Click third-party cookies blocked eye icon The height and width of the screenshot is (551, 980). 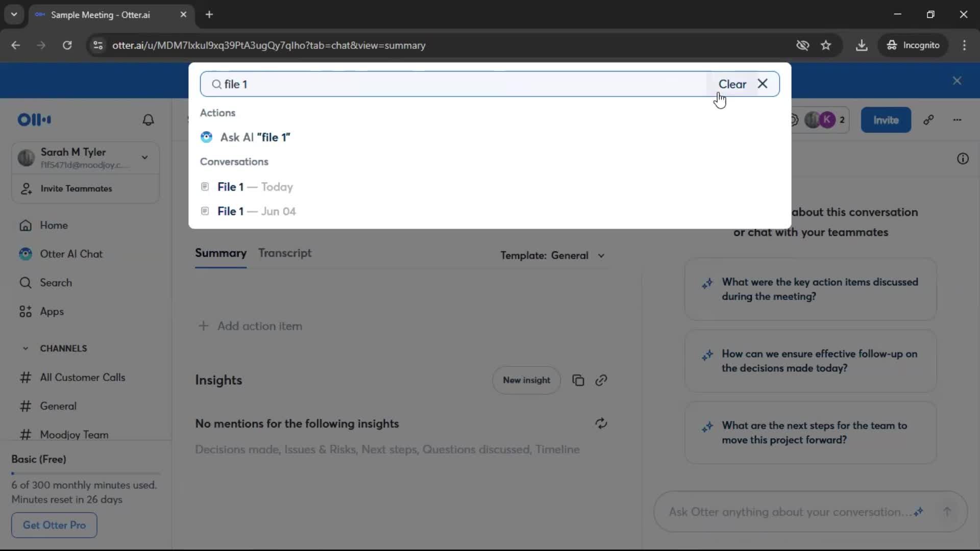802,45
